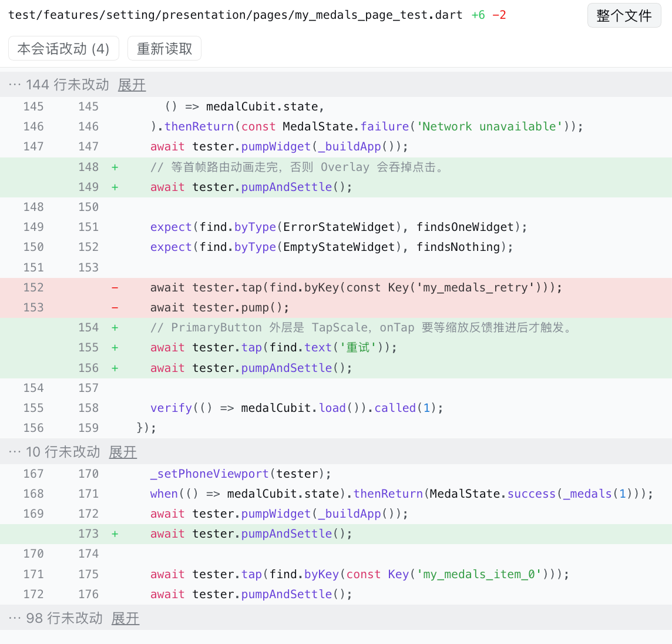Click the line tapping 'my_medals_item_0' key
The width and height of the screenshot is (672, 644).
pyautogui.click(x=336, y=574)
